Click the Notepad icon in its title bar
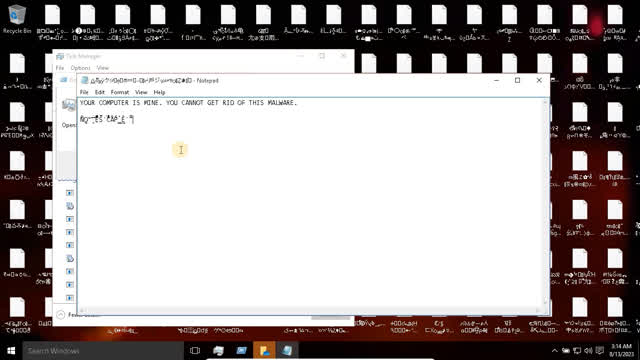Screen dimensions: 640x360 click(84, 80)
